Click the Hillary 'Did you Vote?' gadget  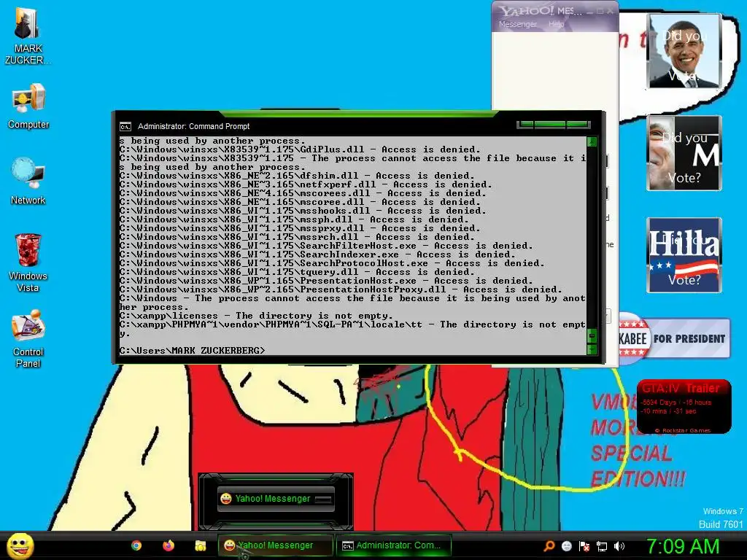pos(684,254)
